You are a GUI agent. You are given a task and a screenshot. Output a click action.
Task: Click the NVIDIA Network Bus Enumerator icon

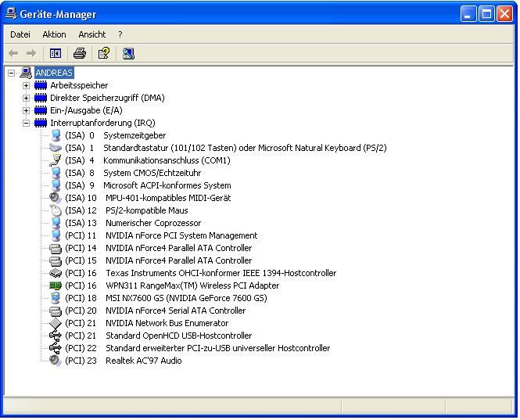click(56, 323)
